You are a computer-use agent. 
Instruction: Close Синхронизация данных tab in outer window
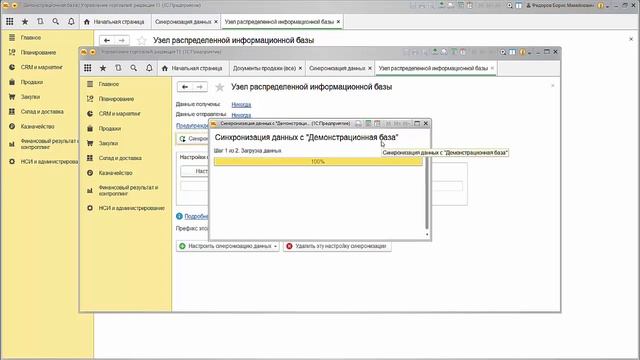(x=216, y=22)
